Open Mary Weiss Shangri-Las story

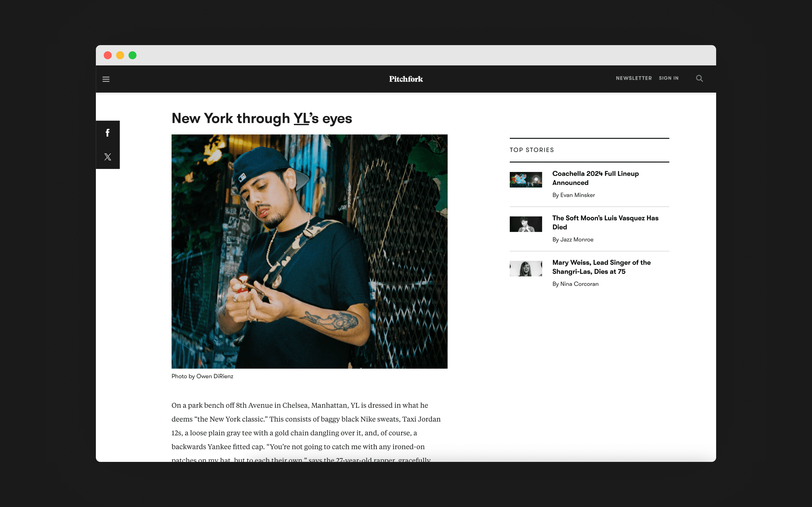click(601, 267)
